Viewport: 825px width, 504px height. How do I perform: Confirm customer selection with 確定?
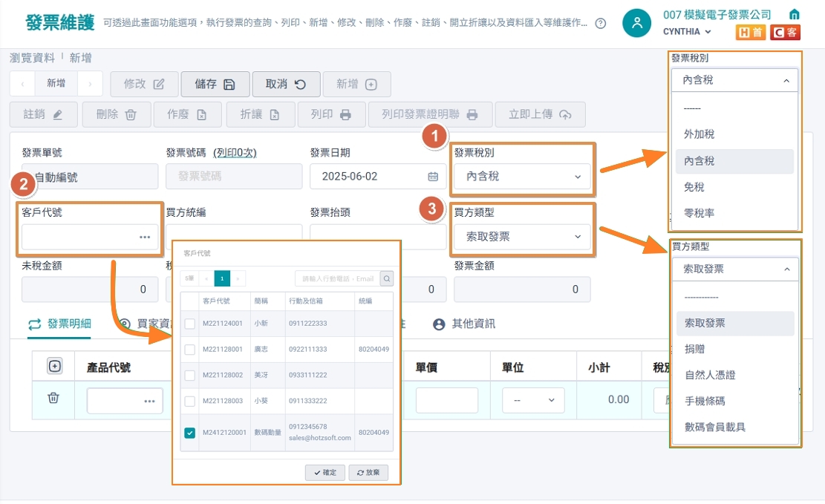click(325, 472)
